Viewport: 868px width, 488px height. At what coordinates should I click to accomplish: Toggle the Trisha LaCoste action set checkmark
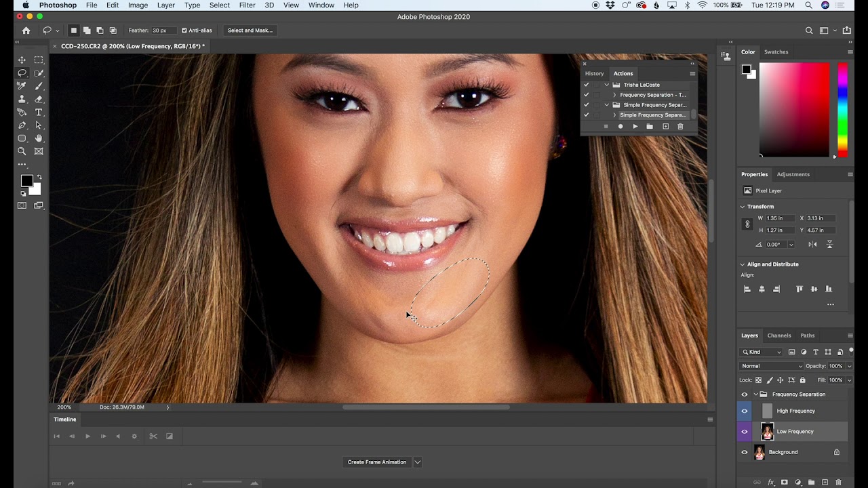click(587, 85)
